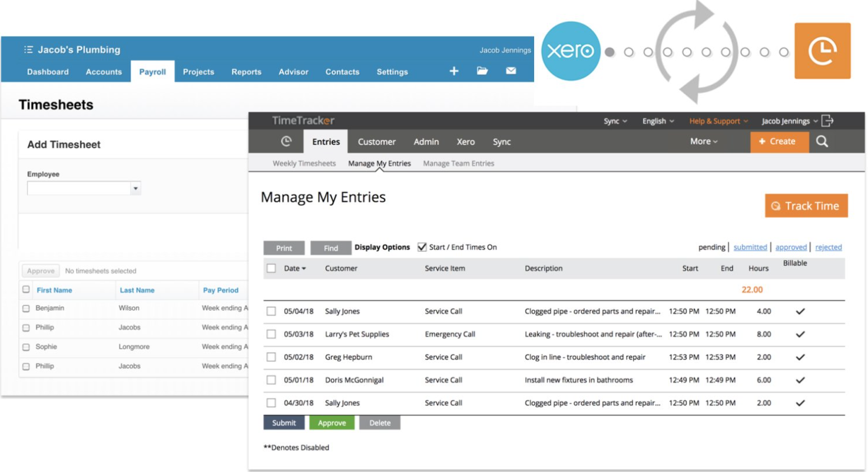Open the English language dropdown

click(658, 121)
